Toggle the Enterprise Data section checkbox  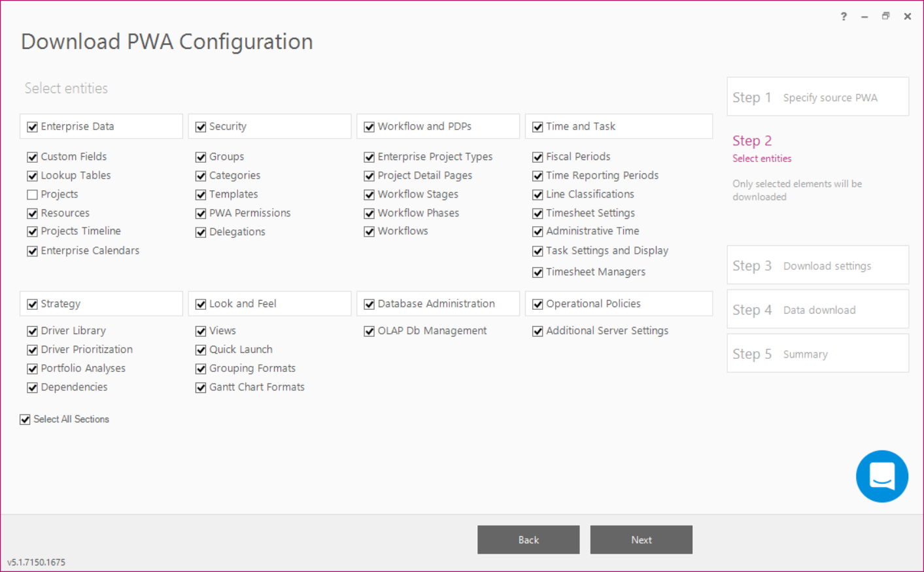point(32,127)
